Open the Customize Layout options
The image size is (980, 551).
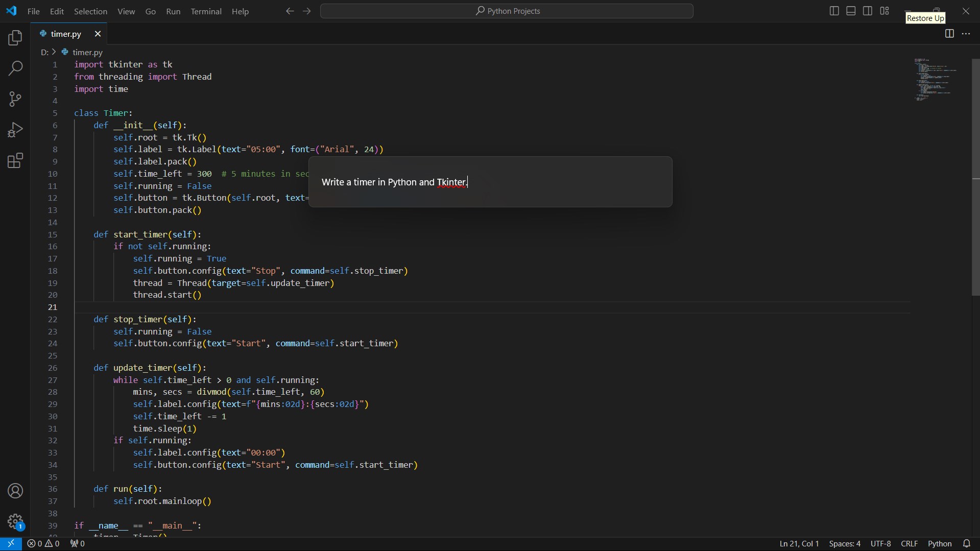(x=885, y=11)
